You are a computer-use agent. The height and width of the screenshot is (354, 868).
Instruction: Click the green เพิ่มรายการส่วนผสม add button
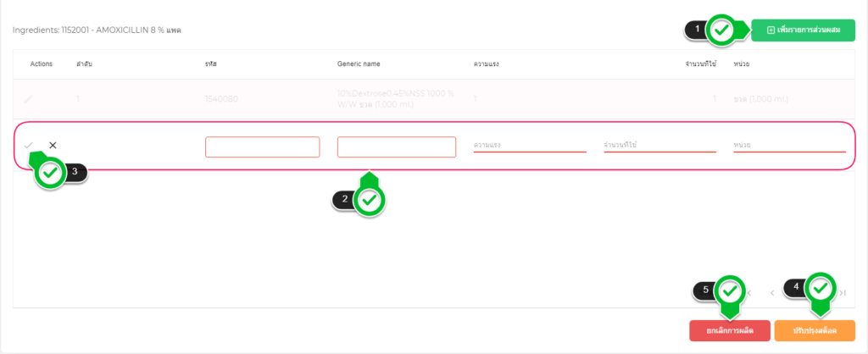pos(803,30)
